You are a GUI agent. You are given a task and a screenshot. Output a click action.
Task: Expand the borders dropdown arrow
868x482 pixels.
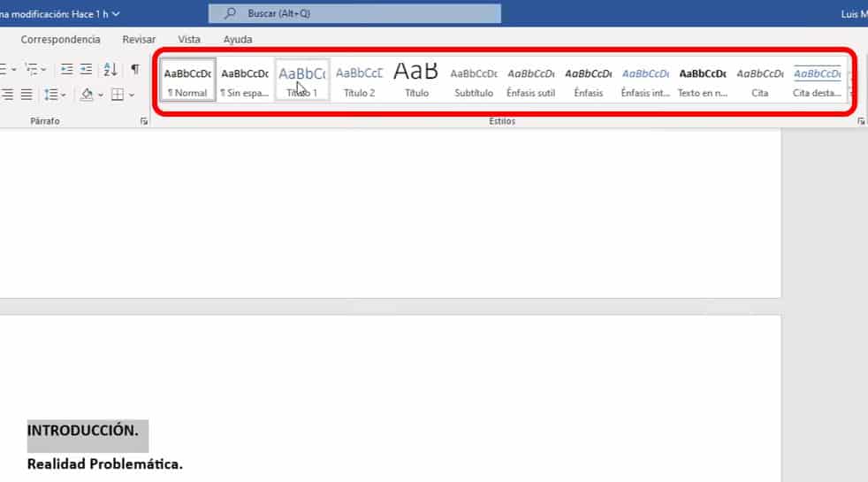[131, 95]
